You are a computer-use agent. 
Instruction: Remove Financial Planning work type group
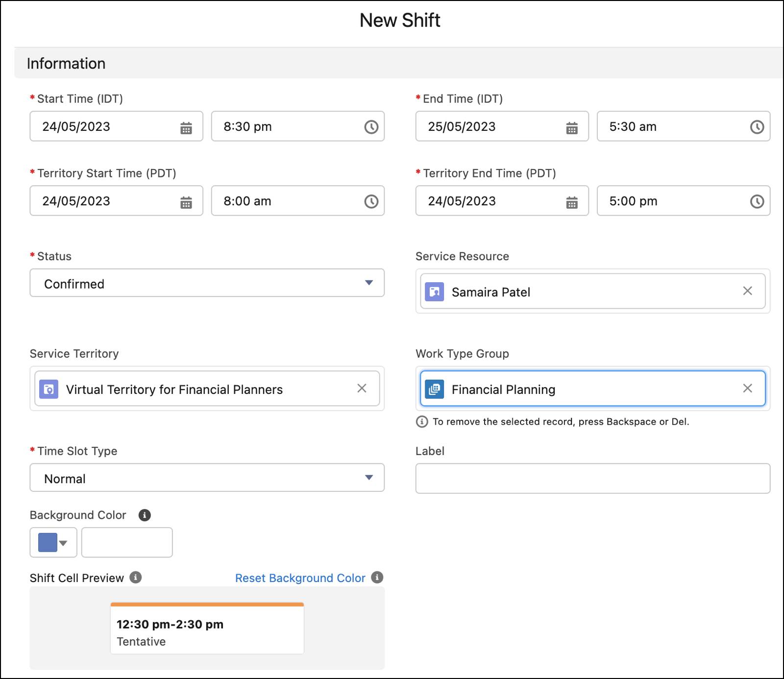point(747,388)
